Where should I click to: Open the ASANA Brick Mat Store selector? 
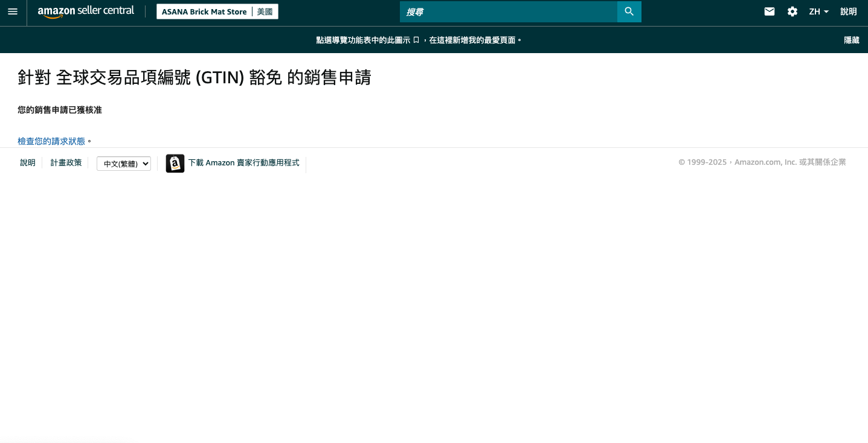(217, 11)
